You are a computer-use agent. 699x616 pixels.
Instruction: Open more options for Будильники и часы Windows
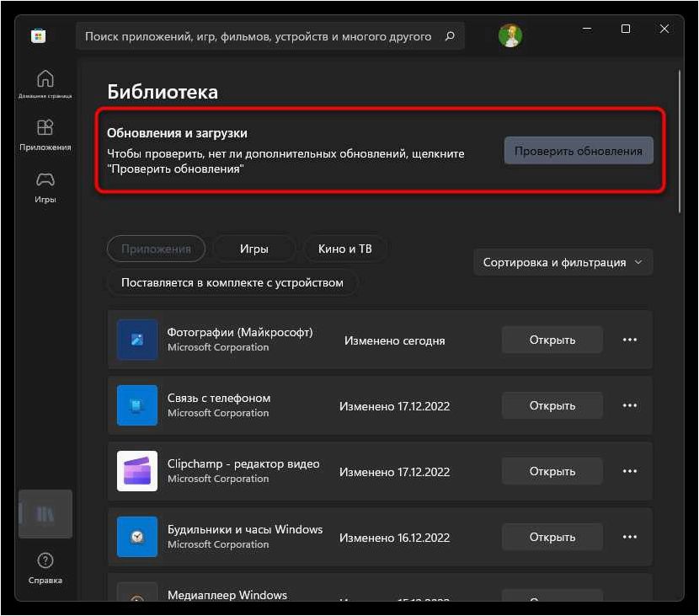pos(629,537)
